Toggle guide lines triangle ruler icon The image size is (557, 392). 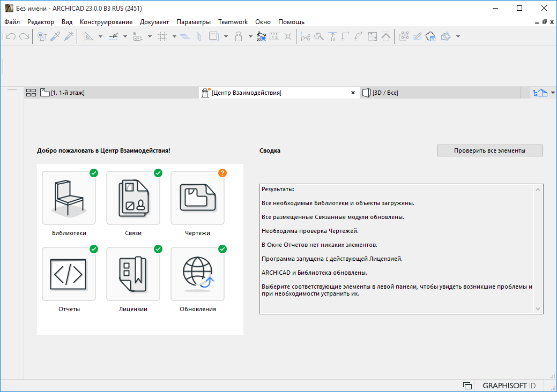coord(88,36)
